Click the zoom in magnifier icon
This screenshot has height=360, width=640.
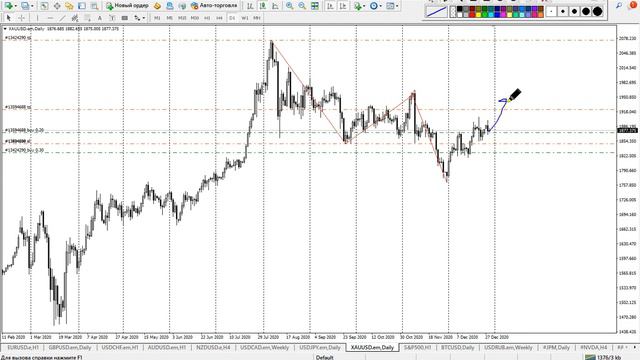(x=290, y=6)
